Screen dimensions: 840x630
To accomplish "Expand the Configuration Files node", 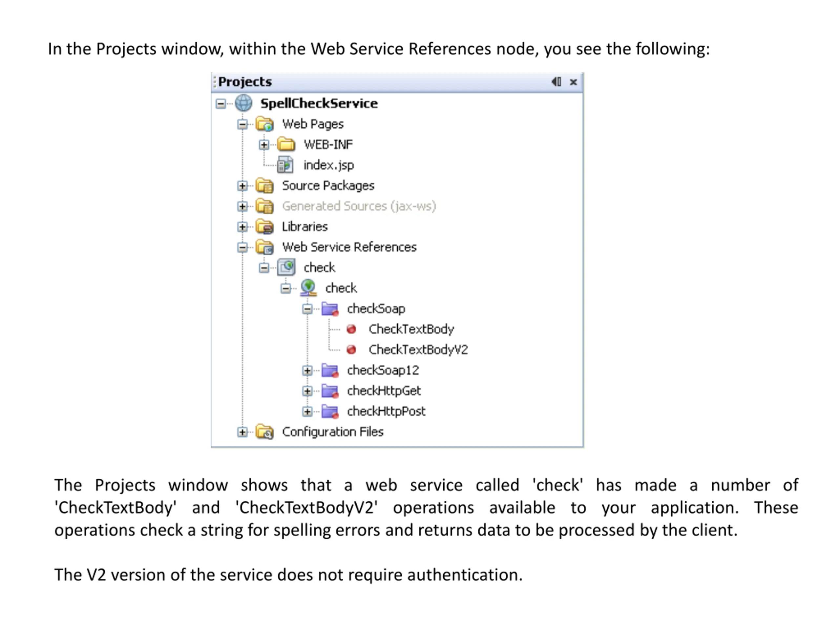I will click(242, 432).
